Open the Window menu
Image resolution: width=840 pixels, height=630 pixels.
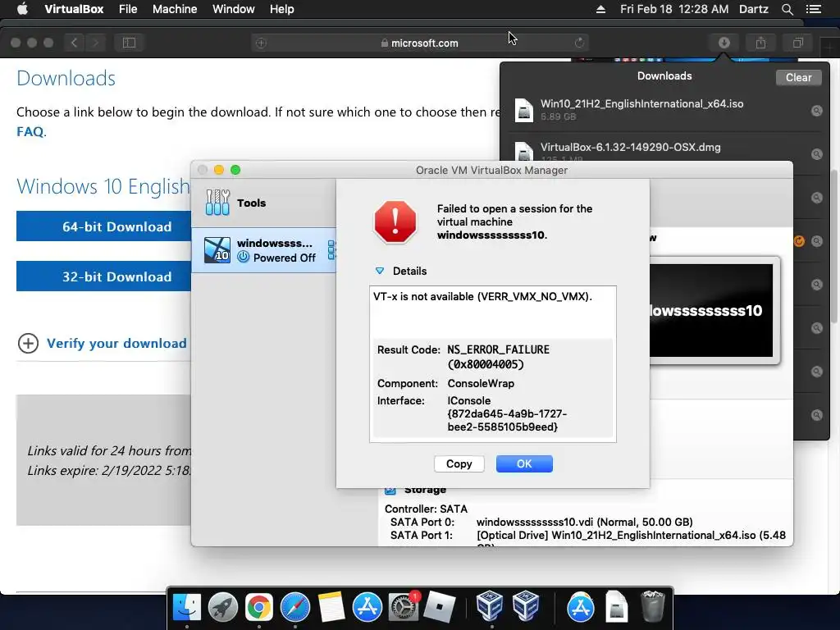[234, 9]
